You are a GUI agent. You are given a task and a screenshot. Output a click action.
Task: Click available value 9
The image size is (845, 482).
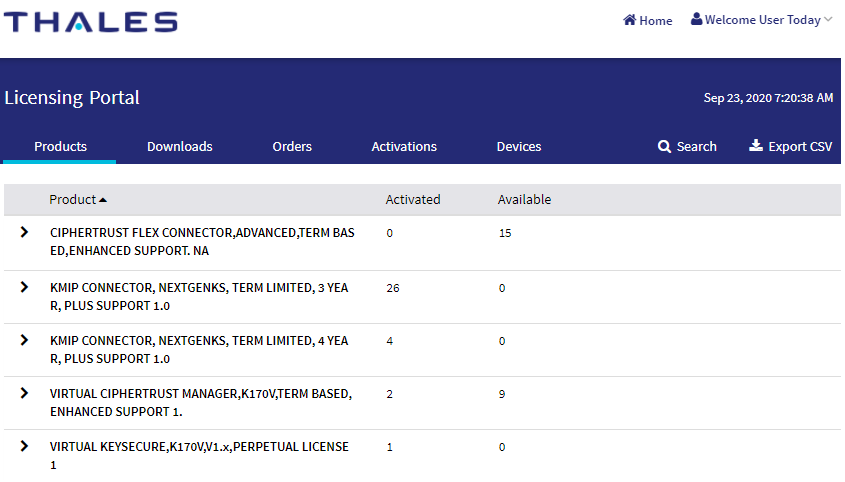[x=502, y=394]
